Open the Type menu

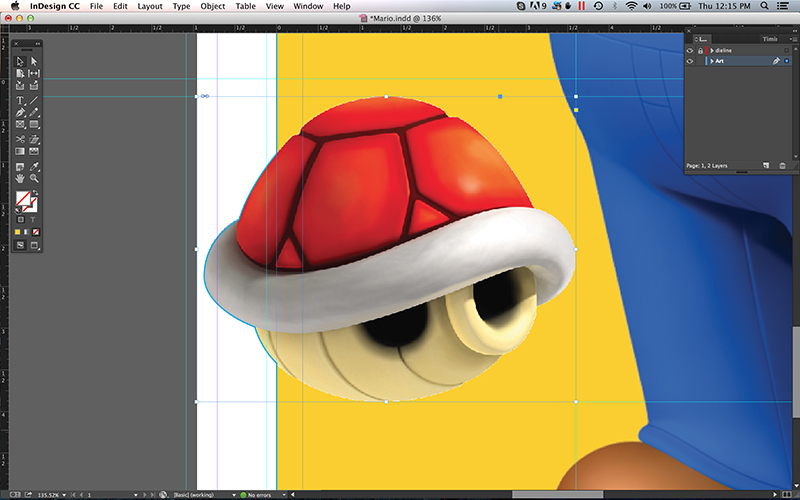(182, 6)
